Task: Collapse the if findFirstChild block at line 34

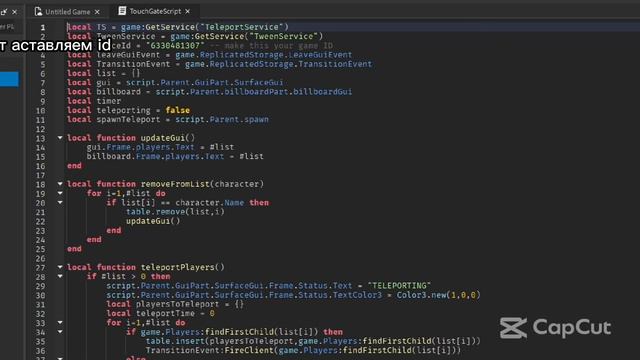Action: (x=60, y=332)
